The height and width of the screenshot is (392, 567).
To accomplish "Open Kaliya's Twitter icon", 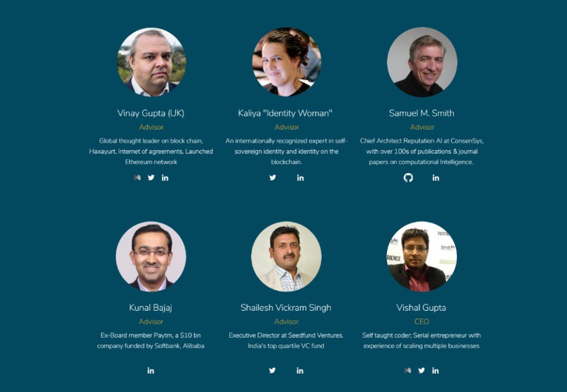I will click(272, 178).
